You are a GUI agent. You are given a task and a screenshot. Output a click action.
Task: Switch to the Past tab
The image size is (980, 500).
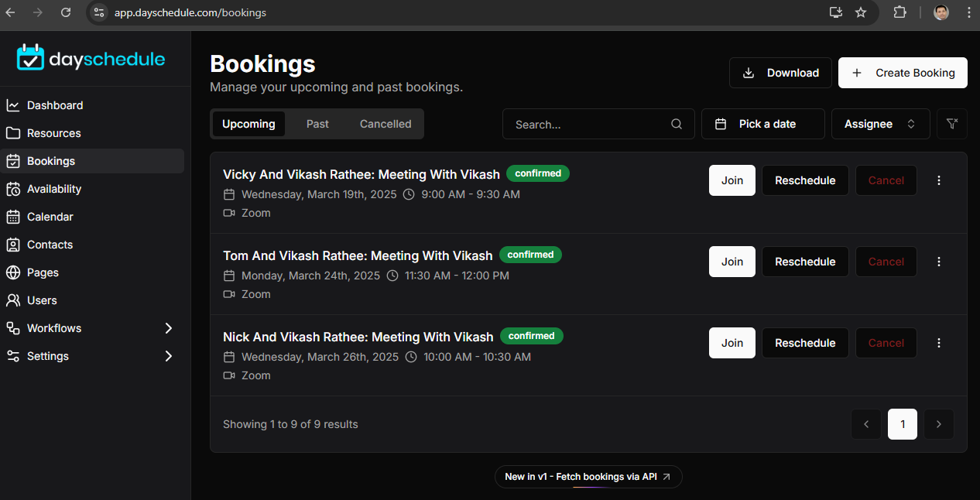tap(317, 124)
